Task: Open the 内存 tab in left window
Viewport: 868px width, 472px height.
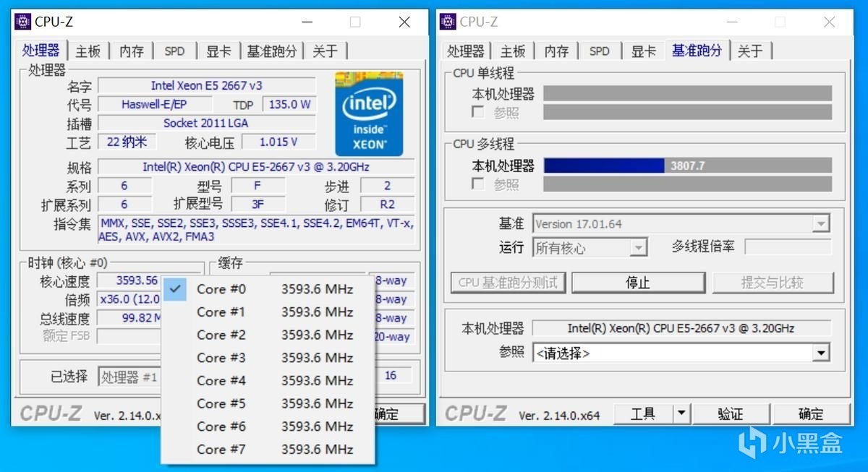Action: coord(132,51)
